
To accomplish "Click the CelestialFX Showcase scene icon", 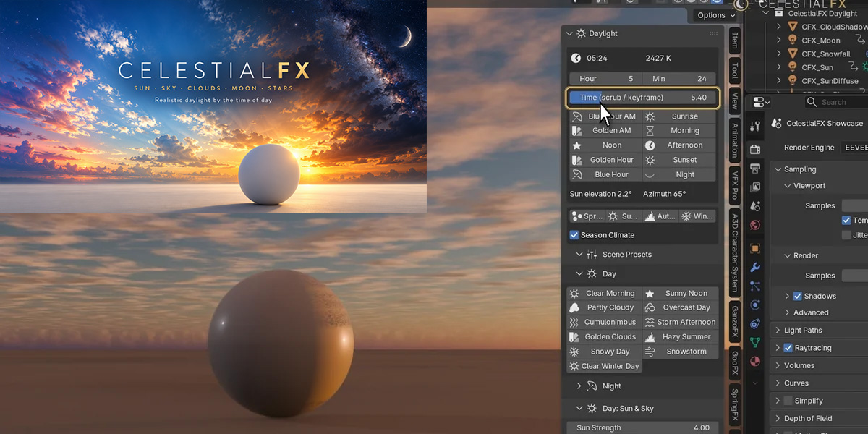I will (777, 124).
